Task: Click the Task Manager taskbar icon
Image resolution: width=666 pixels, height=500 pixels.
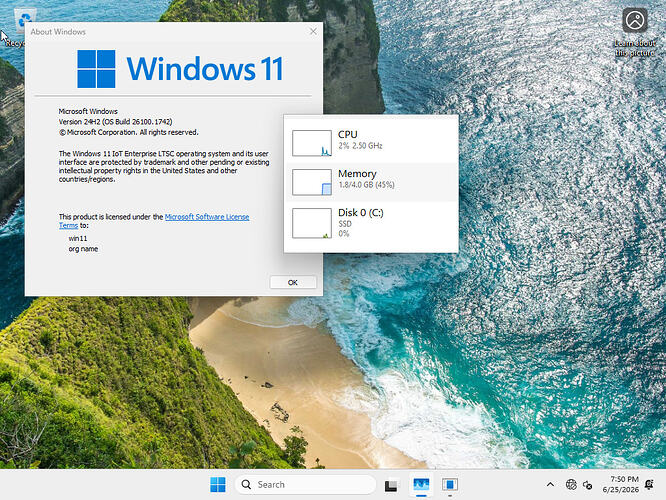Action: point(421,484)
